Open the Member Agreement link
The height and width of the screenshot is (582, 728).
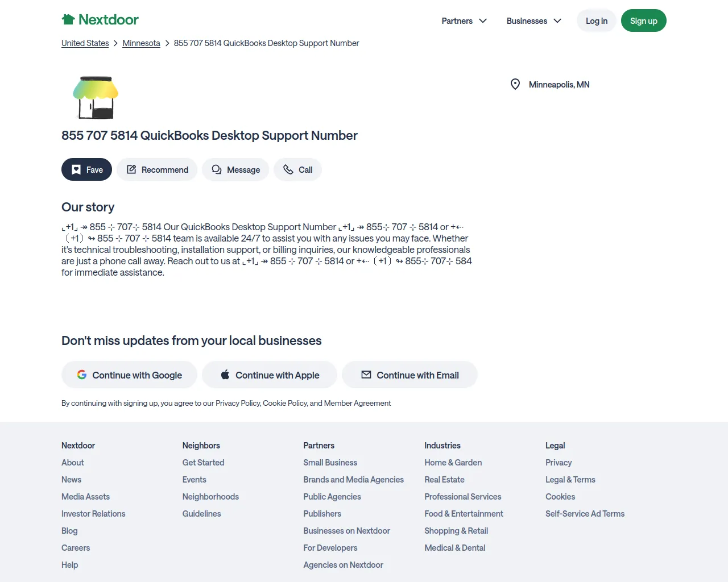tap(357, 403)
